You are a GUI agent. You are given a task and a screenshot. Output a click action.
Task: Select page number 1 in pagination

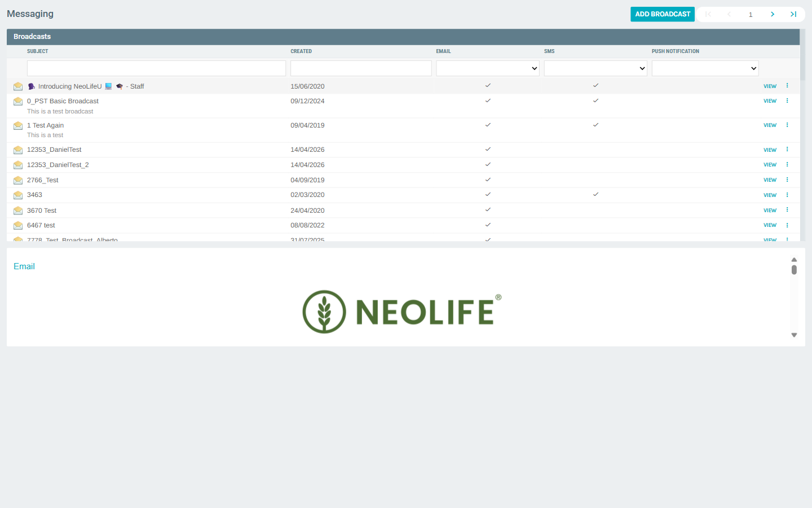coord(751,15)
